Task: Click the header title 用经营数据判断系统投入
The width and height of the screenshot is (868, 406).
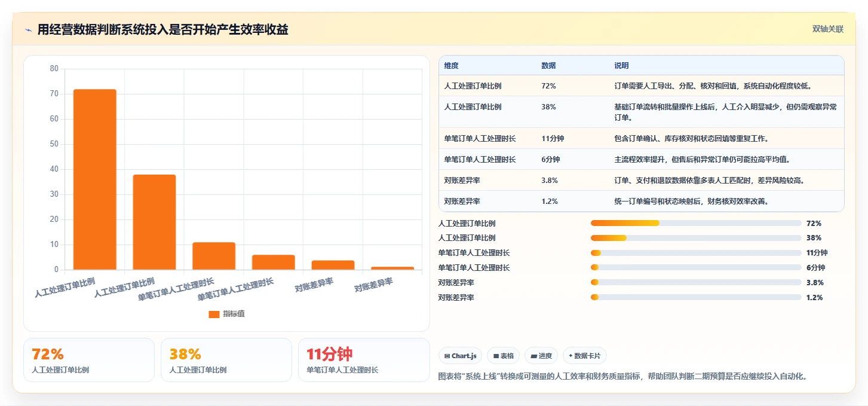Action: pyautogui.click(x=163, y=29)
